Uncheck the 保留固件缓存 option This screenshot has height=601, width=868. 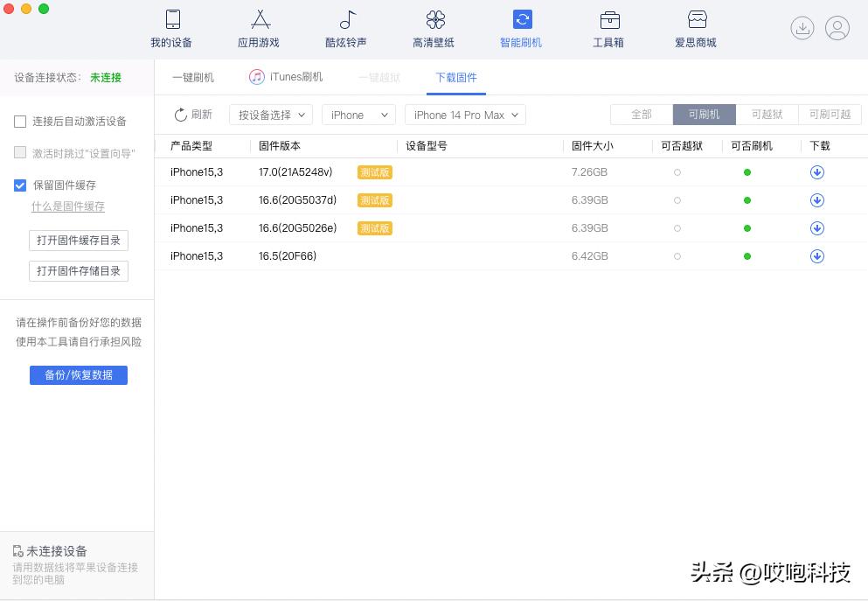(20, 185)
